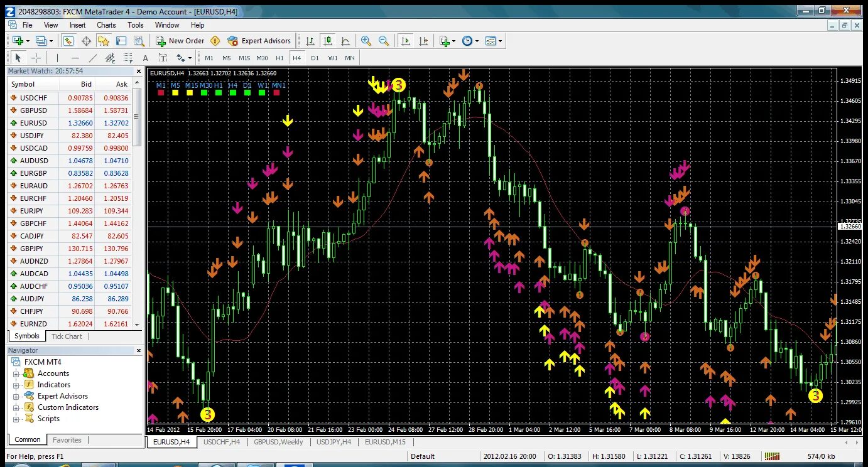The height and width of the screenshot is (467, 868).
Task: Select the Fibonacci Retracement tool
Action: (128, 58)
